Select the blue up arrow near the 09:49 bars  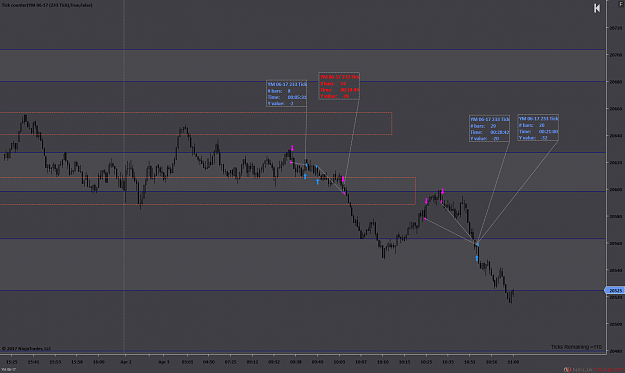click(318, 182)
